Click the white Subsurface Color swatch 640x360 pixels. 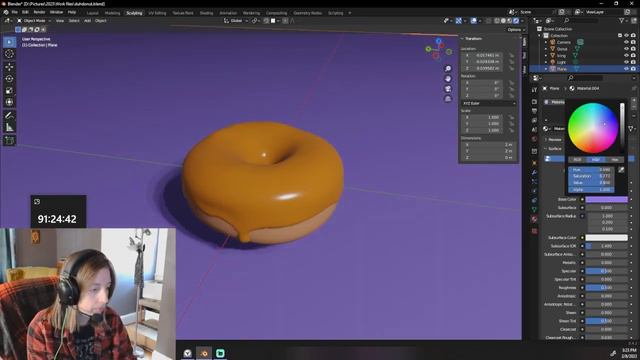[x=607, y=238]
